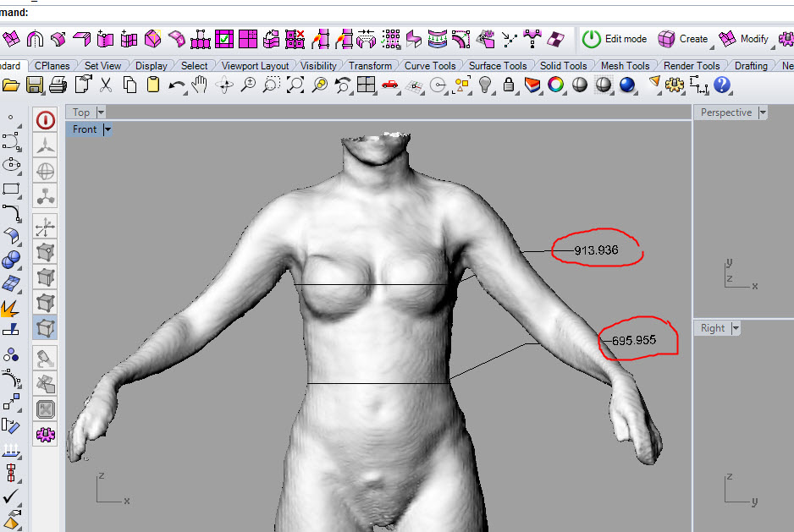Screen dimensions: 794x532
Task: Open the Help question mark icon
Action: (x=722, y=85)
